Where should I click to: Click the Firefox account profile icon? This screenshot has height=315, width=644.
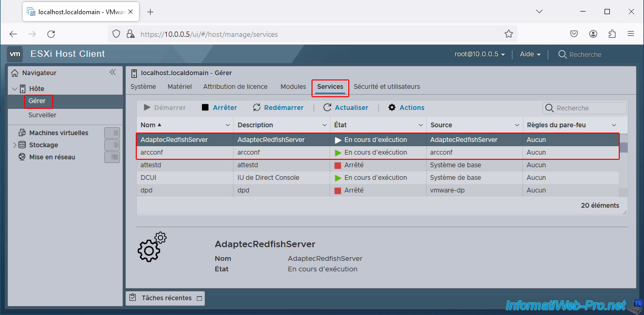[x=593, y=34]
